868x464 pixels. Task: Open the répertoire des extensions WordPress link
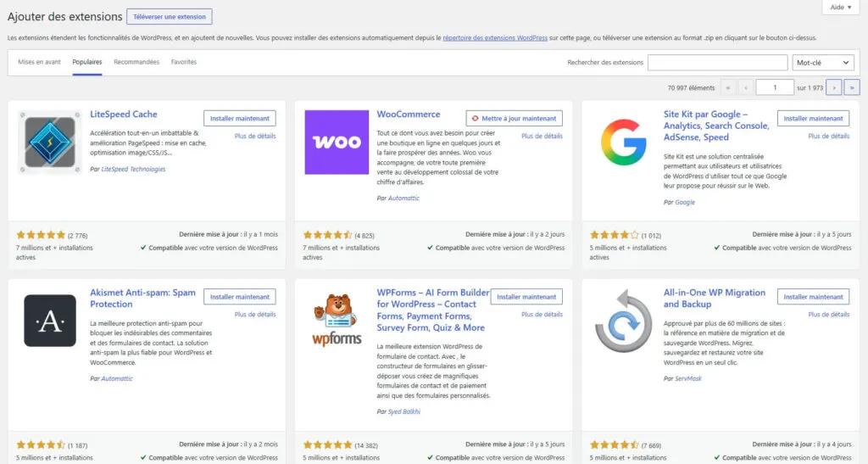495,38
